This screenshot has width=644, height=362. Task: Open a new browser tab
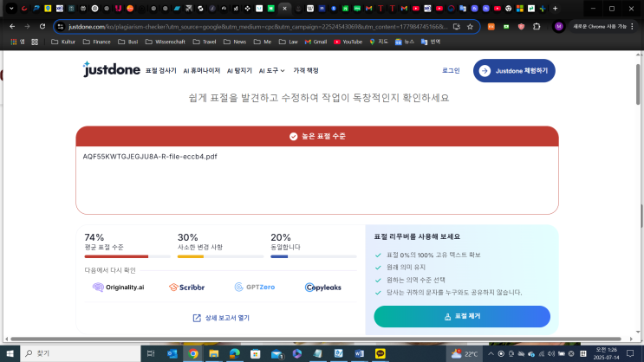pos(556,8)
